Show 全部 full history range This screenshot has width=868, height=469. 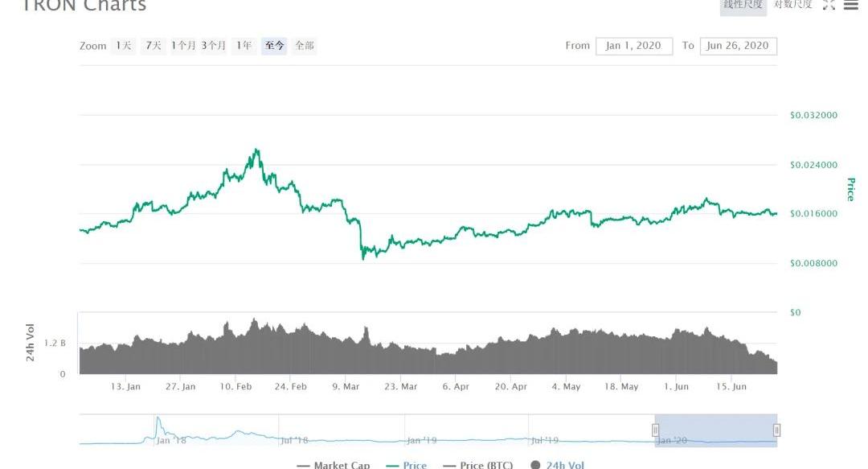coord(305,46)
